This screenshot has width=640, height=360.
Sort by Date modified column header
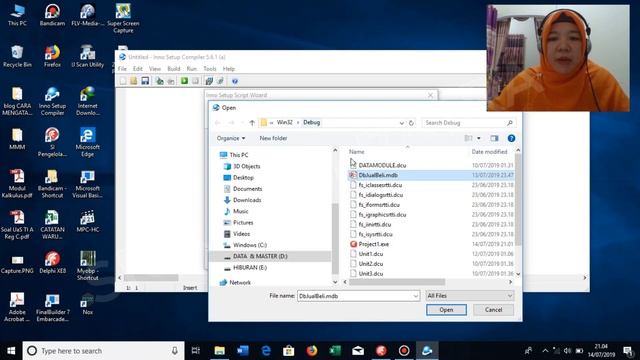coord(489,152)
